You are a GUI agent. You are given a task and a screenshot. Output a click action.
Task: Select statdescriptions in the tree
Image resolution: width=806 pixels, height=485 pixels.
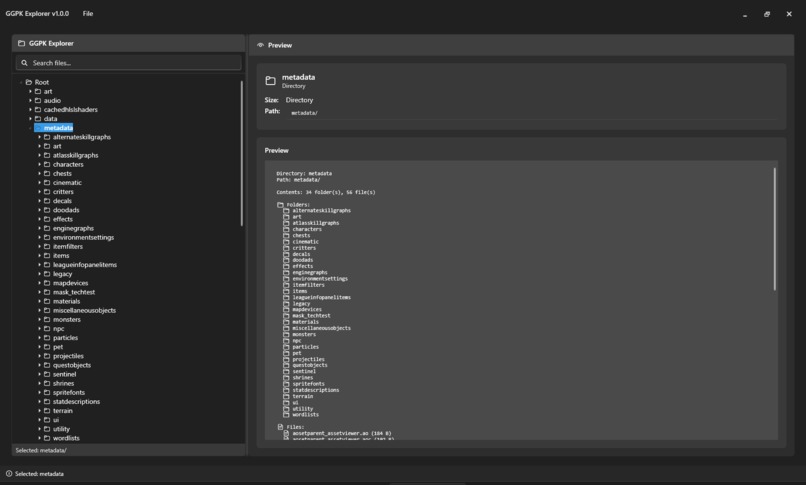point(76,402)
